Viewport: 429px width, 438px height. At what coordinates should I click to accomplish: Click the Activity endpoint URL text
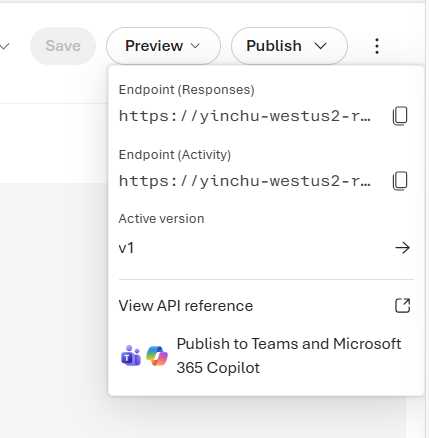(x=245, y=181)
